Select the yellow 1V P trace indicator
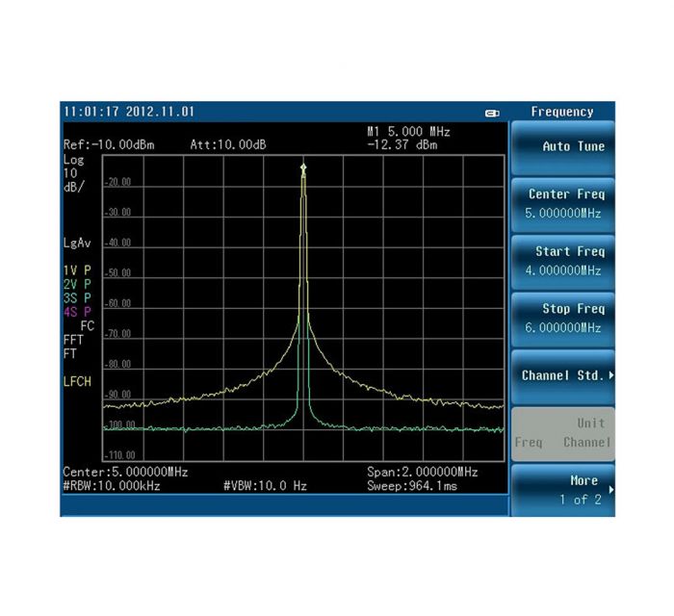The height and width of the screenshot is (616, 674). [77, 270]
